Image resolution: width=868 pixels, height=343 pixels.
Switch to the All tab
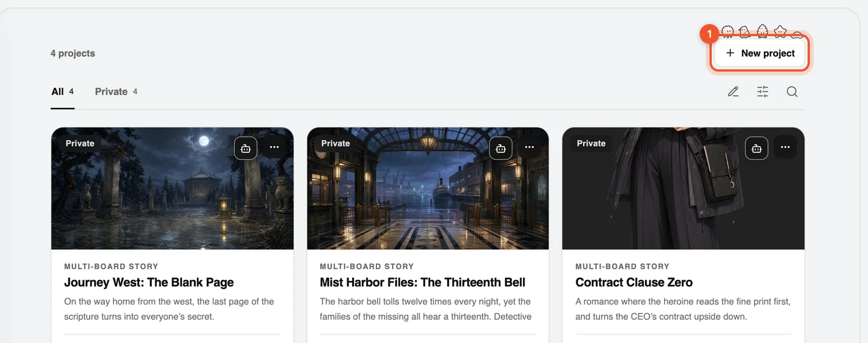[x=62, y=92]
